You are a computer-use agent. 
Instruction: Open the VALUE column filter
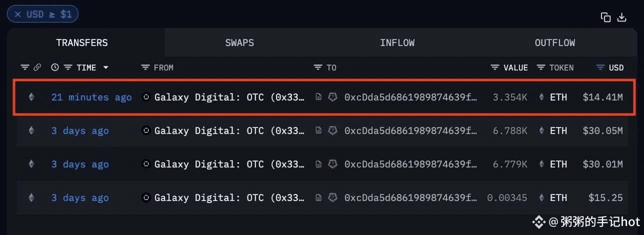point(495,67)
